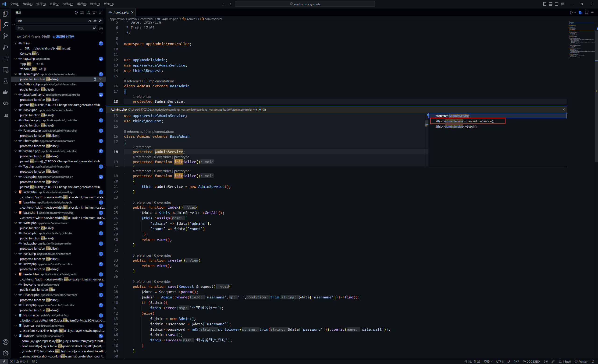This screenshot has width=598, height=364.
Task: Open the Docker view in activity bar
Action: (5, 92)
